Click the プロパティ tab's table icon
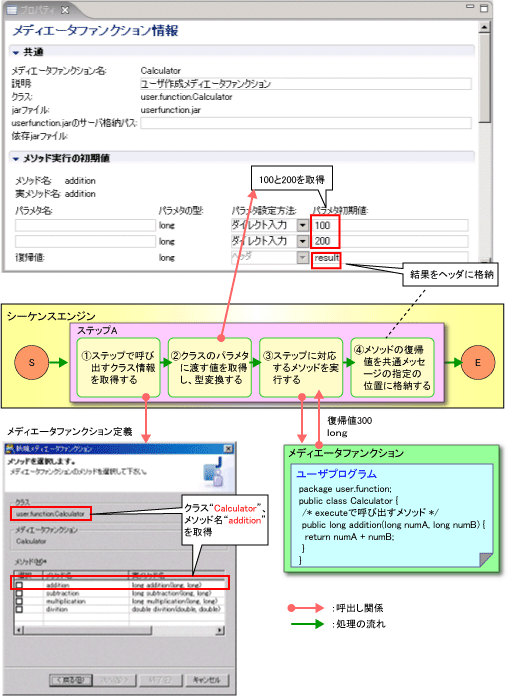508x696 pixels. [x=12, y=10]
